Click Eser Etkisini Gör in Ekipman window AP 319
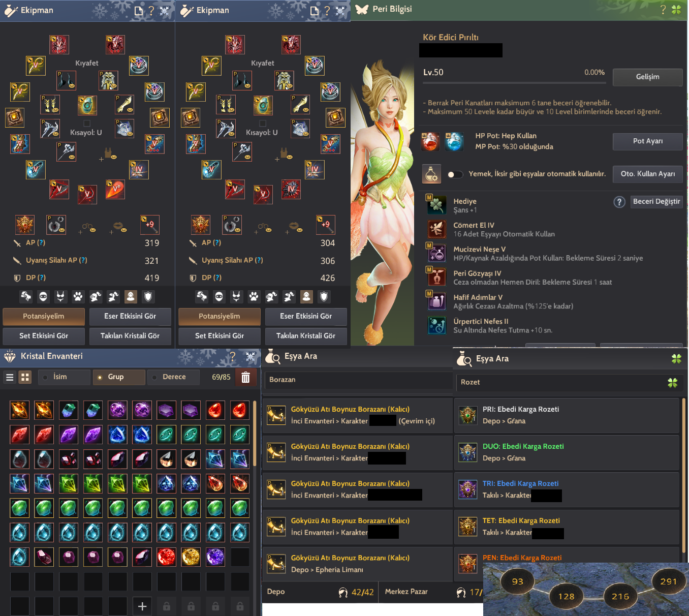Viewport: 689px width, 616px height. (x=130, y=317)
